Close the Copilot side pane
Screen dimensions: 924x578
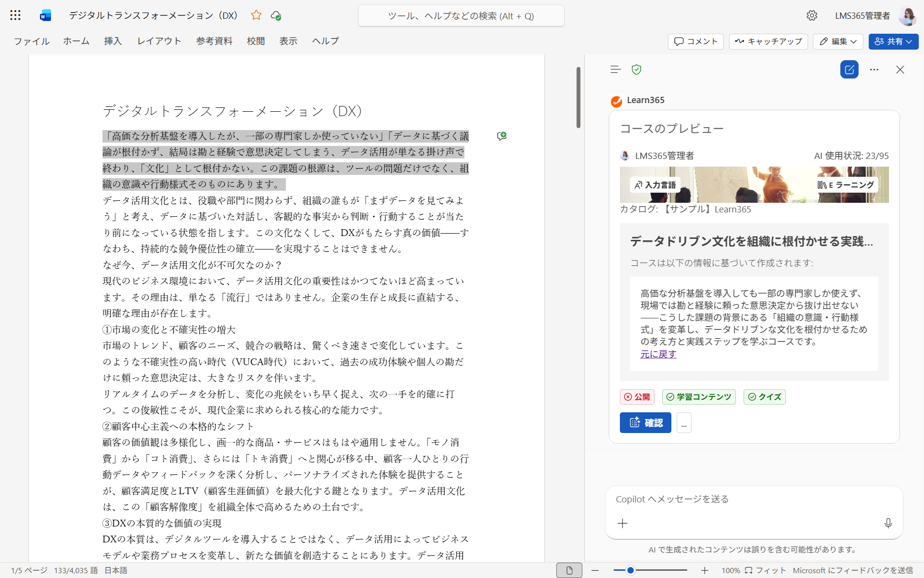(x=900, y=69)
